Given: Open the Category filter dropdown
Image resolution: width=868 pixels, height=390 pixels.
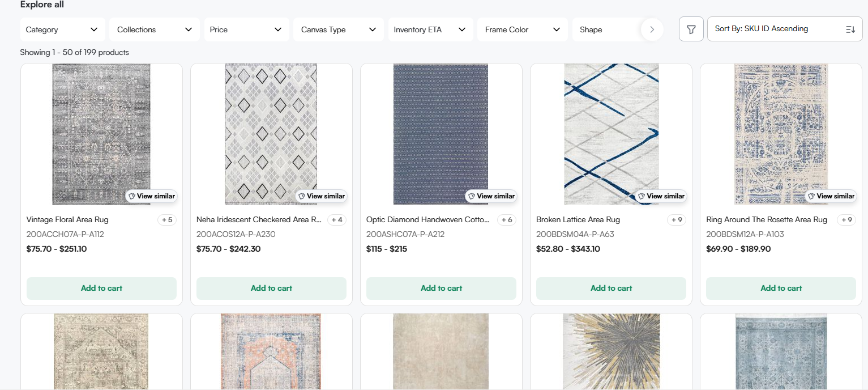Looking at the screenshot, I should [x=62, y=29].
